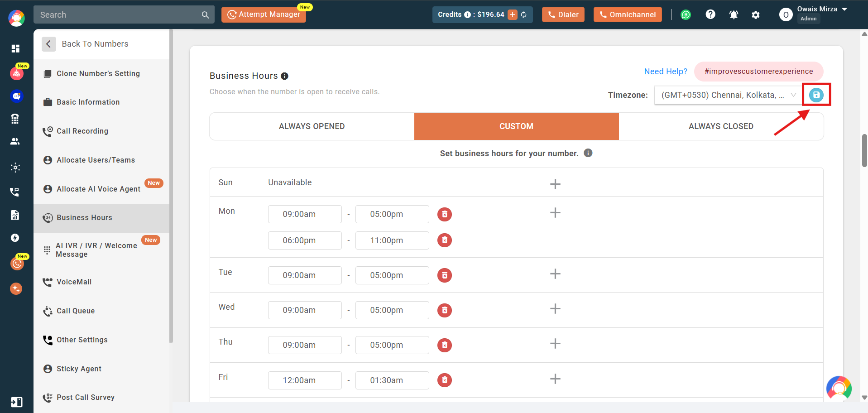Show info icon beside set business hours
Image resolution: width=868 pixels, height=413 pixels.
[x=588, y=153]
